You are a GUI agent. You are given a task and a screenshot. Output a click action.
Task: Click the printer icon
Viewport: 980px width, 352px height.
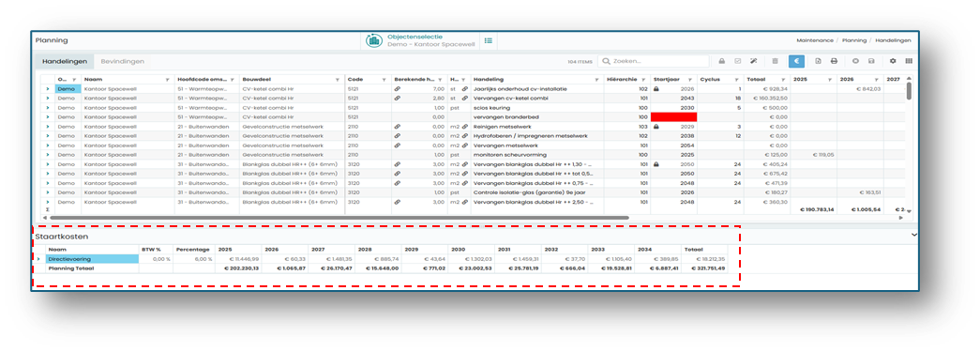(x=834, y=61)
